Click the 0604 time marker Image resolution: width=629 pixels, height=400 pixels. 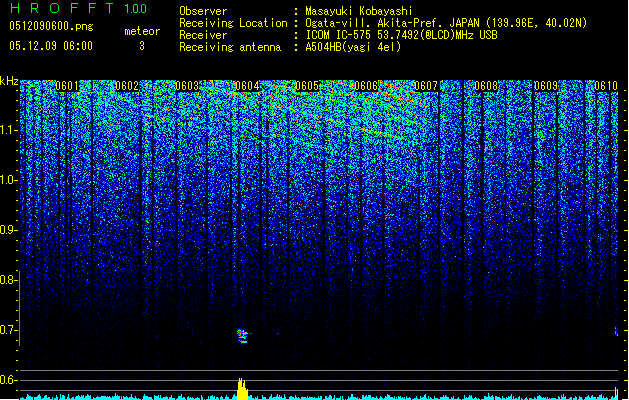[x=247, y=86]
